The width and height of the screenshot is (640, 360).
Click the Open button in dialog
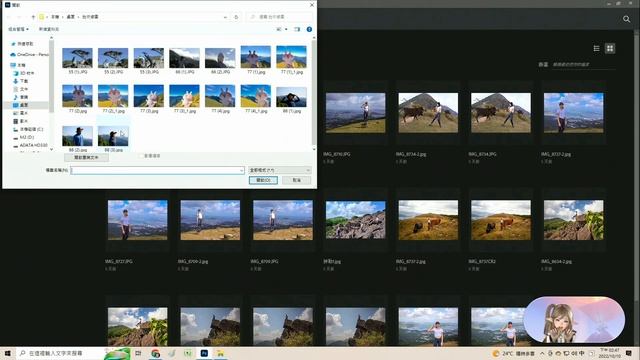pyautogui.click(x=263, y=180)
